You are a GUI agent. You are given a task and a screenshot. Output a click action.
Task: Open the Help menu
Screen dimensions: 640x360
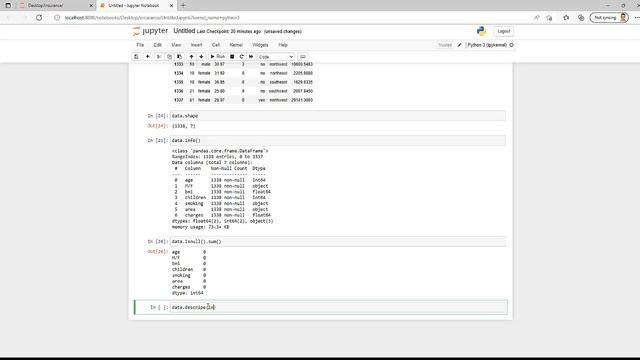click(283, 45)
